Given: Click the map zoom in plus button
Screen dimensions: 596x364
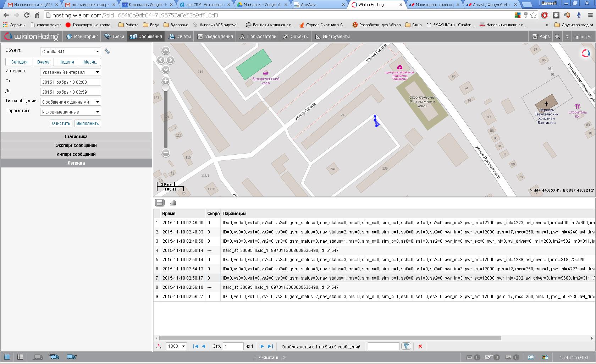Looking at the screenshot, I should [165, 81].
